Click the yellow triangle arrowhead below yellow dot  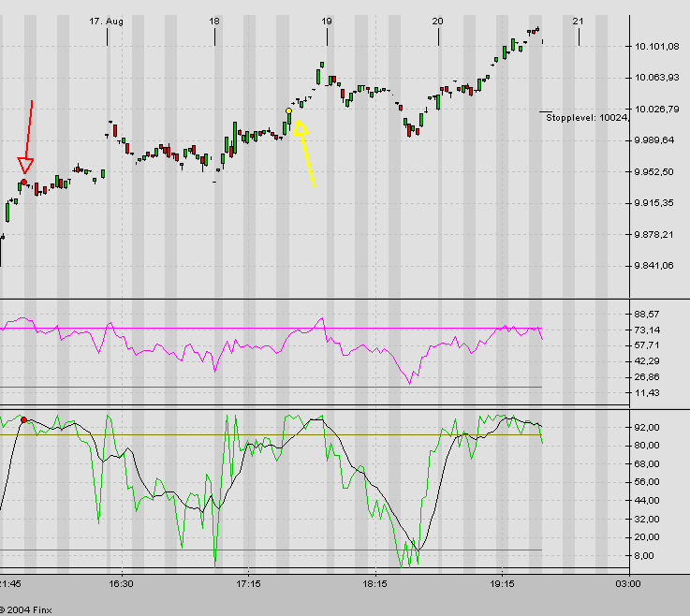300,127
